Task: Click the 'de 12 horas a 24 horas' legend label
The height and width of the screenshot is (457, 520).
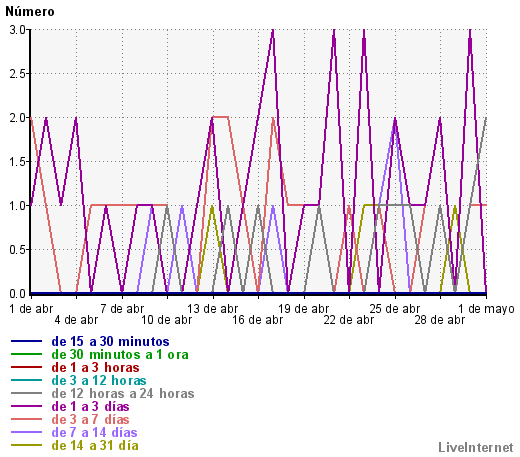Action: pyautogui.click(x=123, y=394)
